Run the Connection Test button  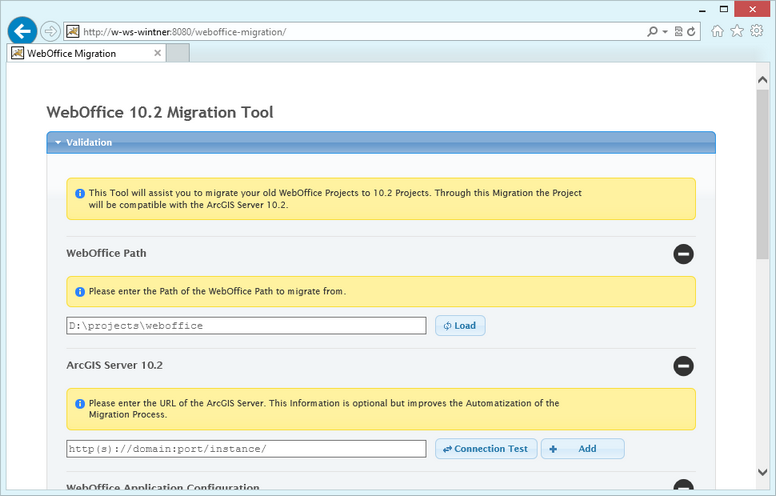[x=485, y=449]
